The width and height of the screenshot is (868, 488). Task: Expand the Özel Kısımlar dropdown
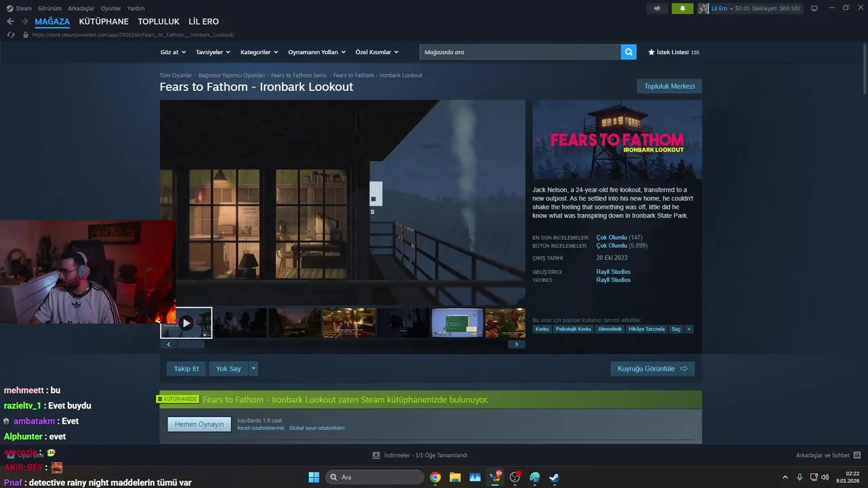point(377,52)
